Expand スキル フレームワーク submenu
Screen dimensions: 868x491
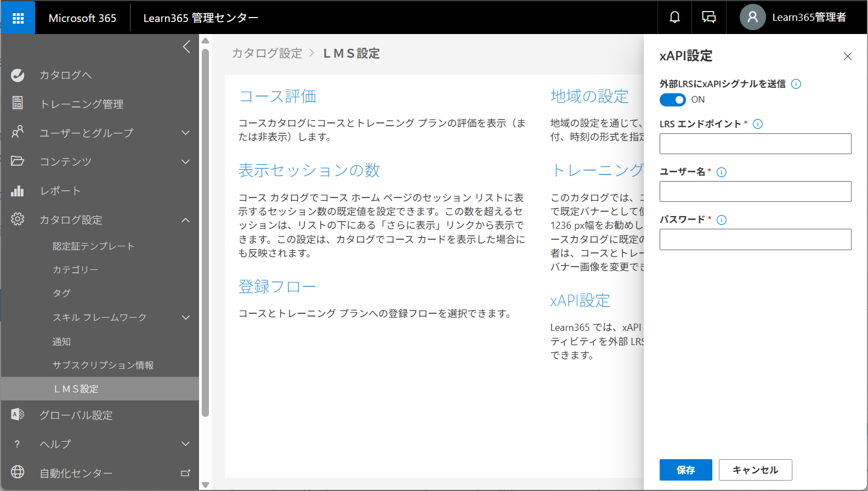pos(186,318)
